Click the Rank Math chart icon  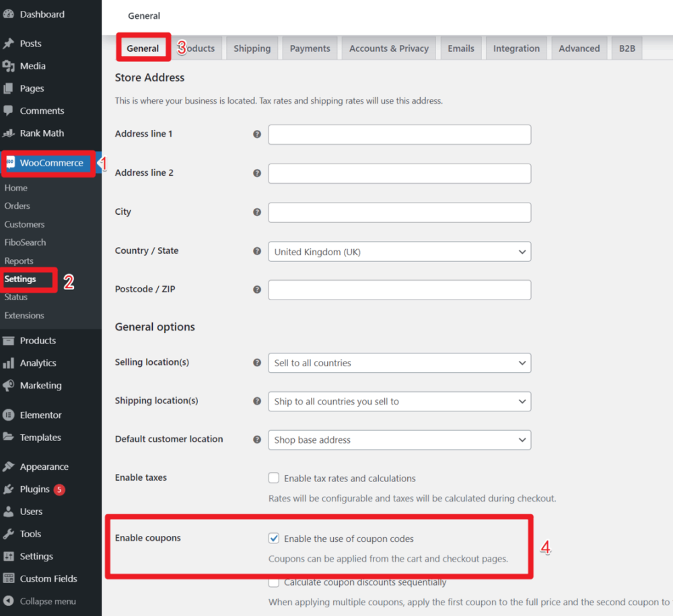tap(9, 133)
